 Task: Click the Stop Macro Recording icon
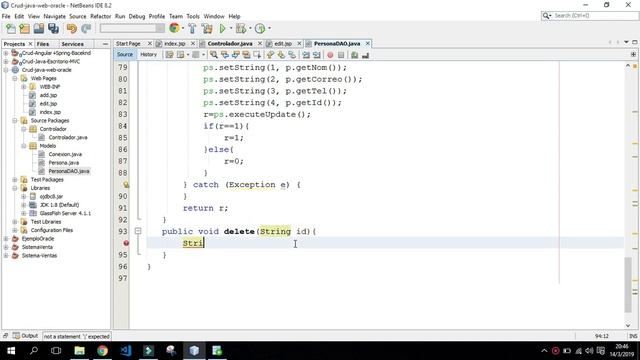coord(341,55)
